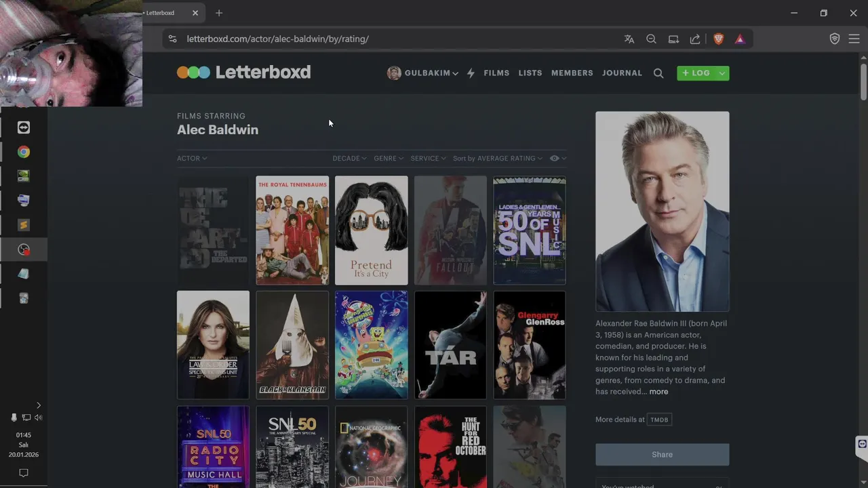Click the zoom magnifier in address bar

[x=651, y=39]
